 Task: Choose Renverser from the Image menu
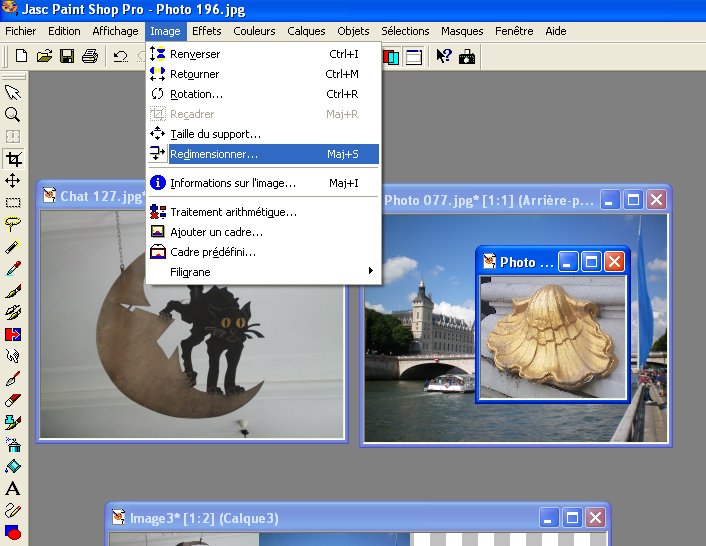[x=264, y=54]
